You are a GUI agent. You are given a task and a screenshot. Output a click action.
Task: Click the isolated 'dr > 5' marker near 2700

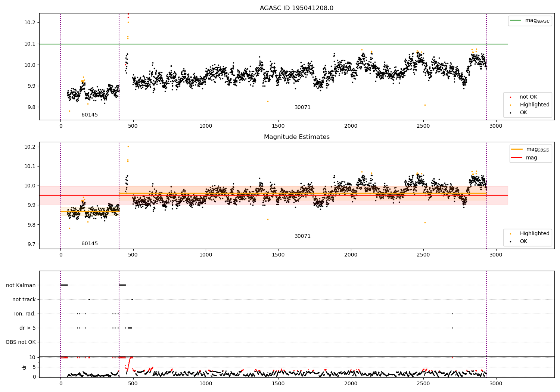pos(452,328)
